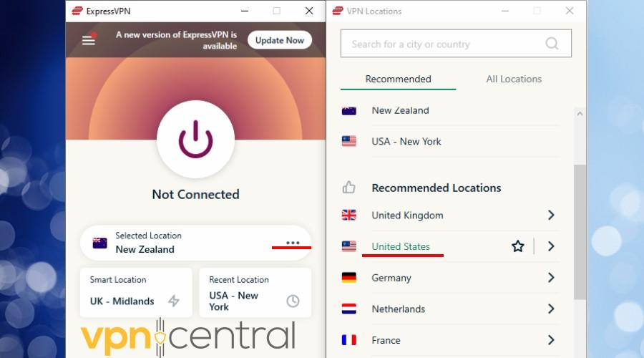
Task: Click the thumbs-up Recommended Locations icon
Action: [348, 188]
